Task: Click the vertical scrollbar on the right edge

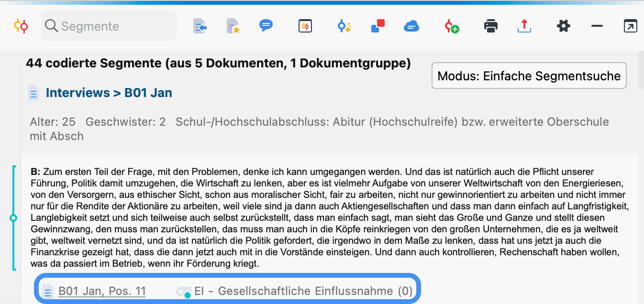Action: tap(641, 71)
